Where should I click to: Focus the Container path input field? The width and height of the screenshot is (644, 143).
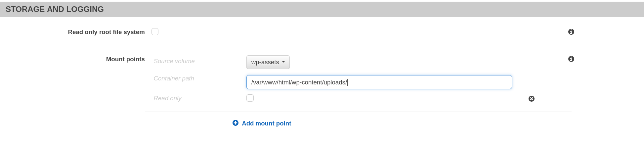tap(379, 82)
